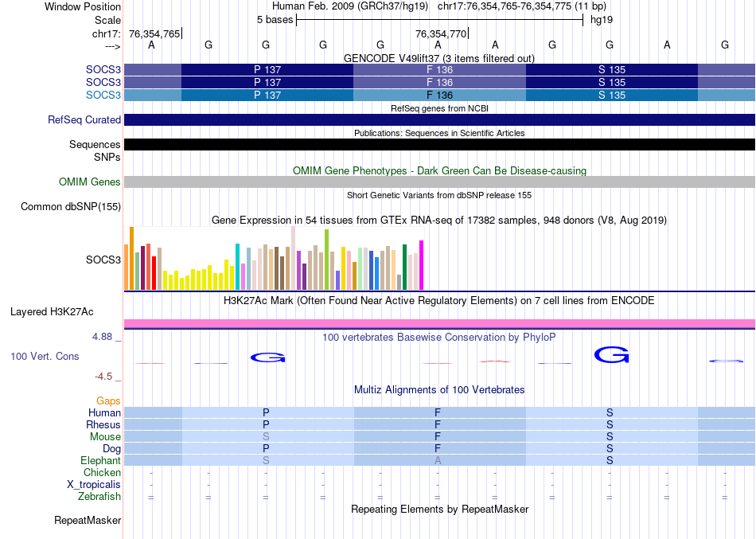Open the Layered H3K27Ac track label
The width and height of the screenshot is (756, 539).
pyautogui.click(x=52, y=312)
